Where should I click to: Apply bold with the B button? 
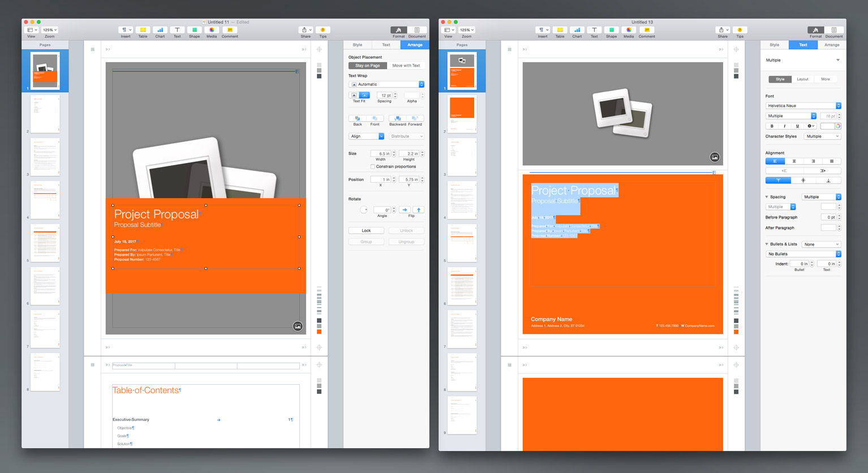point(772,126)
